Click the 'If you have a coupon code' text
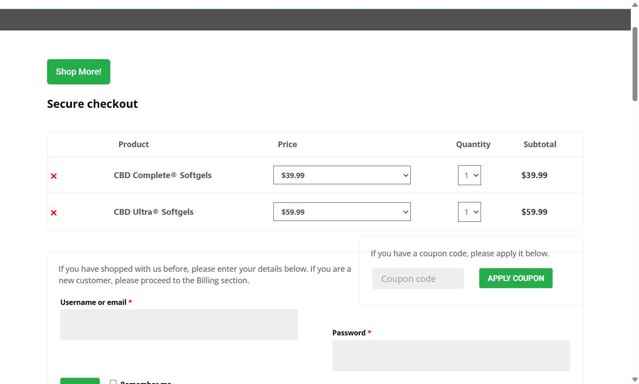This screenshot has height=384, width=639. point(460,254)
